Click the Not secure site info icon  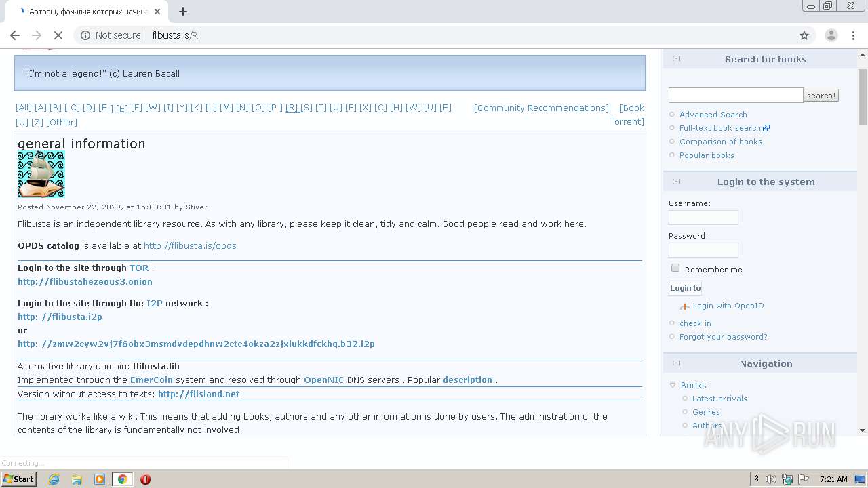tap(85, 35)
